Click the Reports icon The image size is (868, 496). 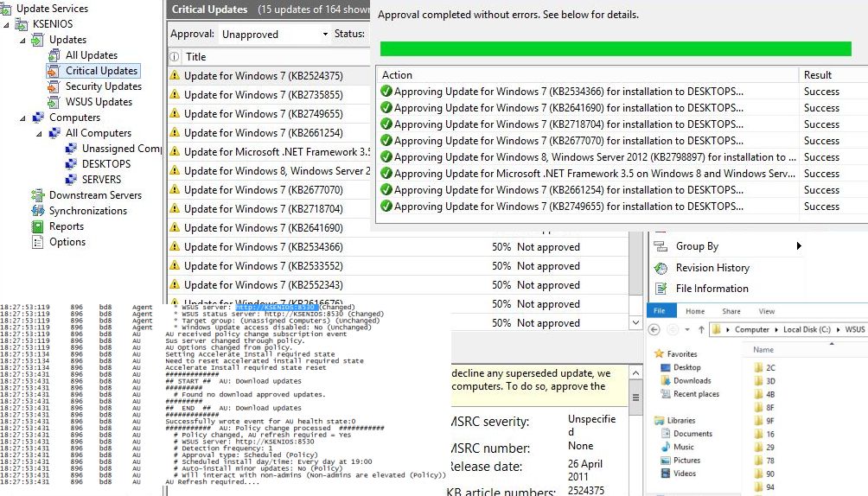point(38,226)
